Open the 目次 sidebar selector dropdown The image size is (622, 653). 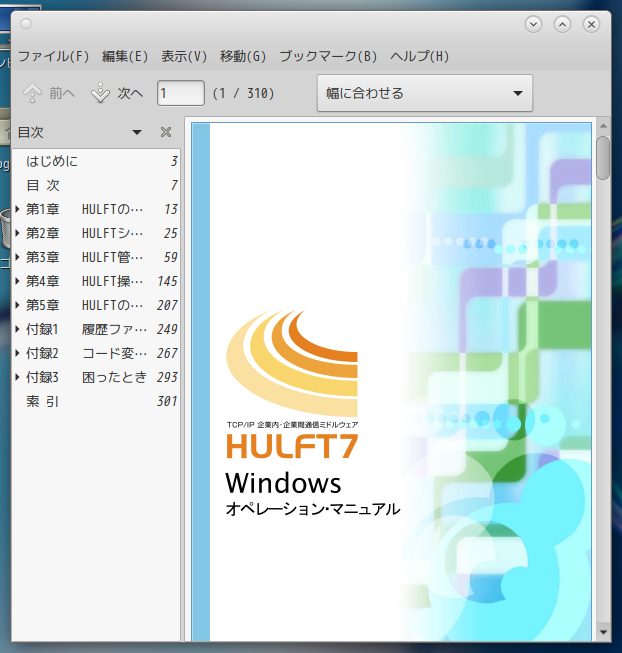[x=137, y=132]
